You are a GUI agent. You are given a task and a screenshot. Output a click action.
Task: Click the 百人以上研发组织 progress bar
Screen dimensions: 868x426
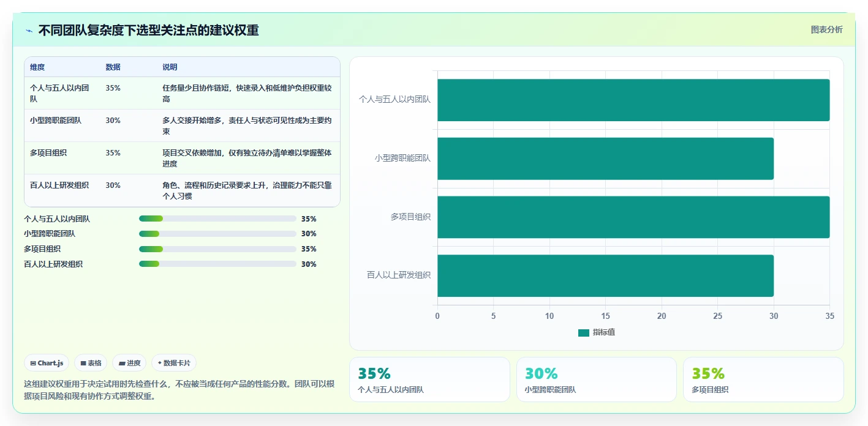[x=217, y=264]
